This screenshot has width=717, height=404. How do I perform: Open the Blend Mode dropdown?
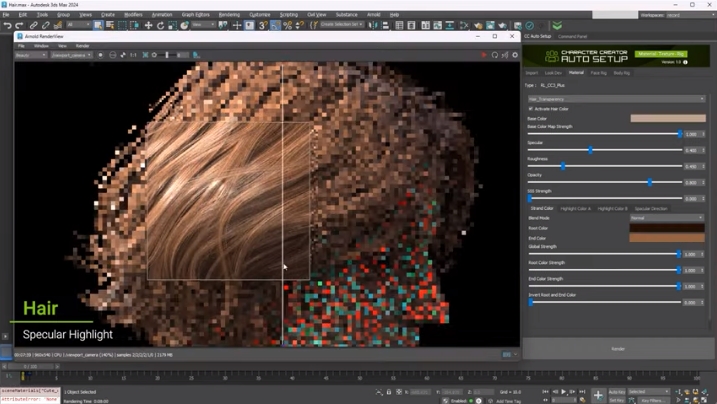(666, 217)
